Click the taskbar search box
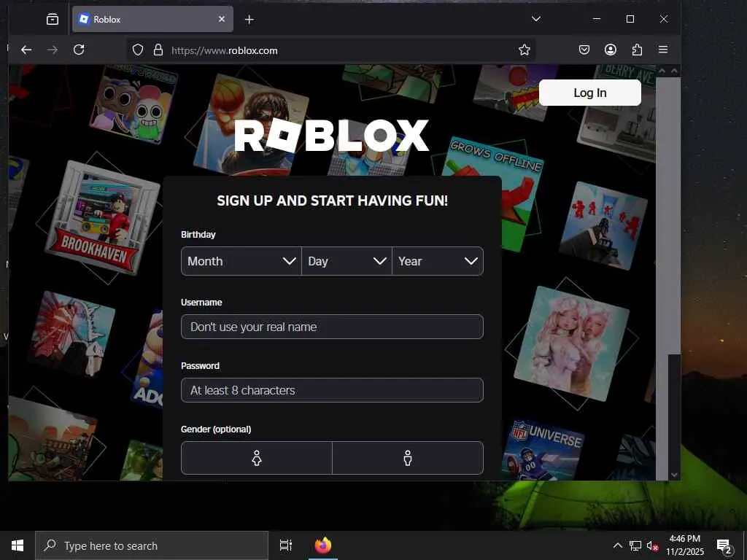This screenshot has width=747, height=560. (x=152, y=545)
